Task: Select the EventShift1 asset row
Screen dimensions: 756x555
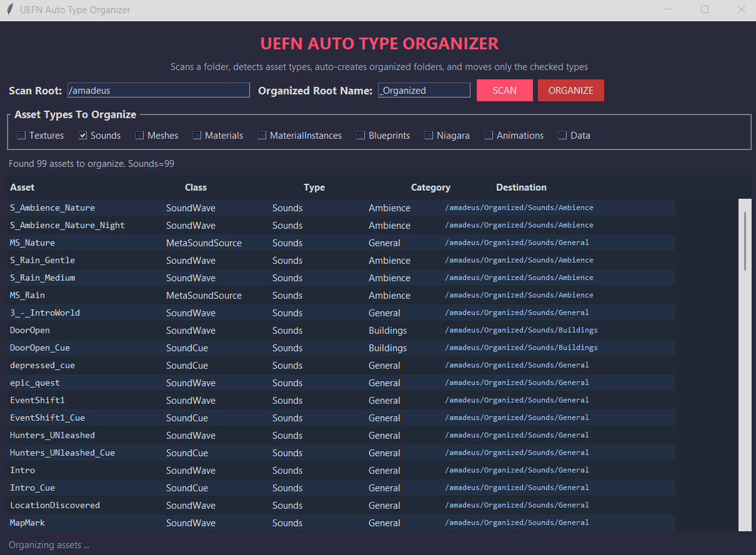Action: [x=341, y=400]
